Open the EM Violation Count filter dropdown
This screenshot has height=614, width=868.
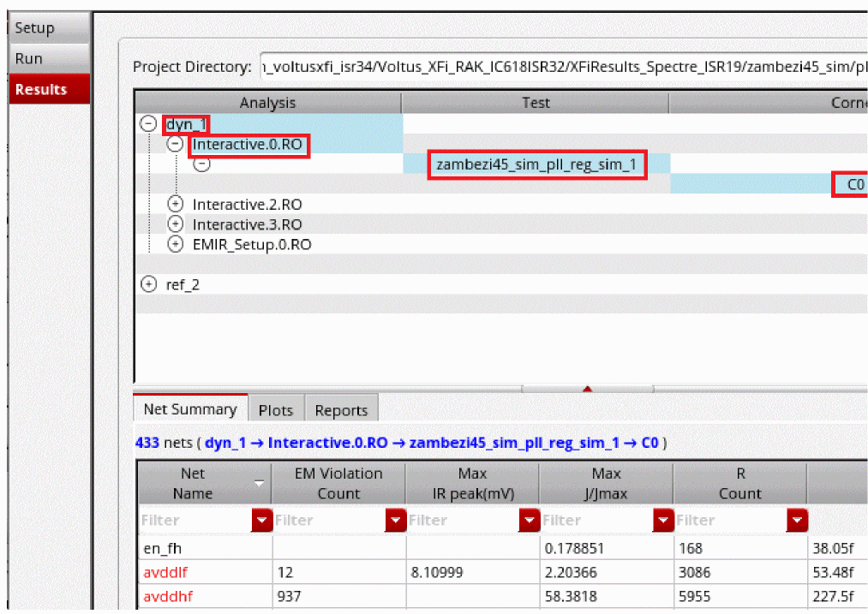pos(395,520)
